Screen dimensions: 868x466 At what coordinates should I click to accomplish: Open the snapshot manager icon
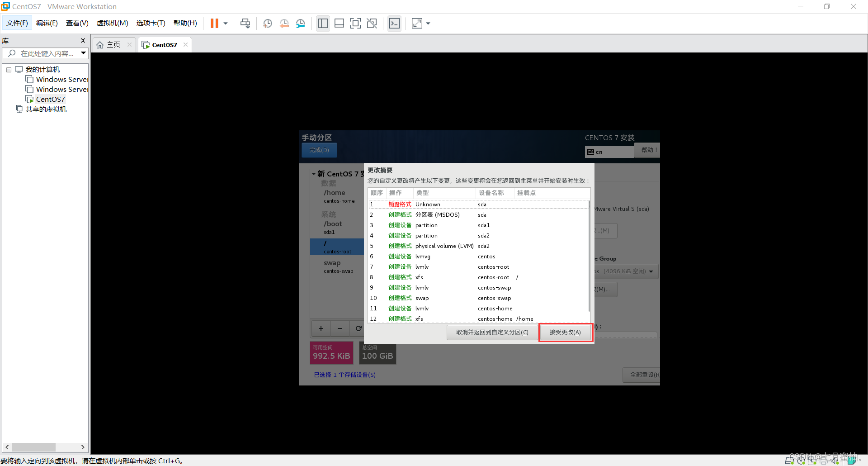(301, 24)
